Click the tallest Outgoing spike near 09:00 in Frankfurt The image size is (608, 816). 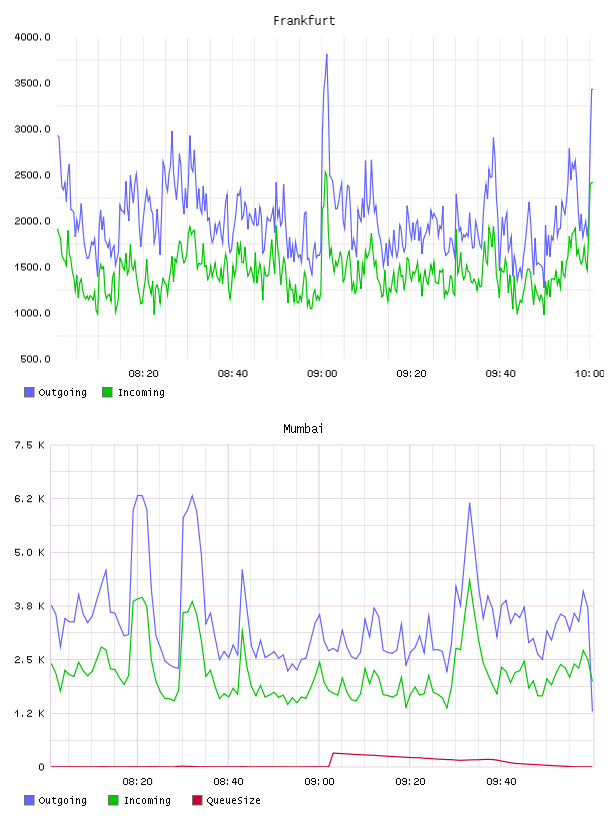click(x=326, y=55)
